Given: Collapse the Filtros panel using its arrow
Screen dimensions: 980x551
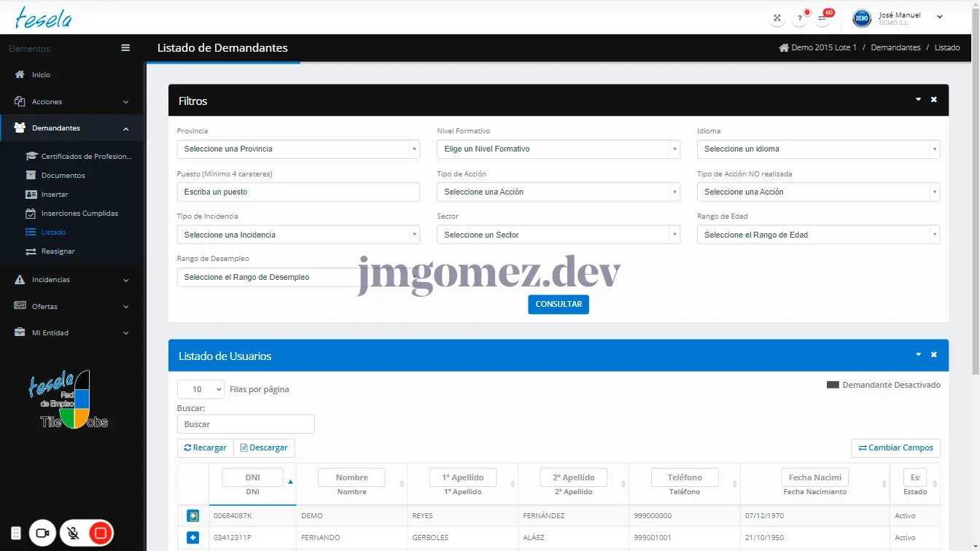Looking at the screenshot, I should coord(918,100).
